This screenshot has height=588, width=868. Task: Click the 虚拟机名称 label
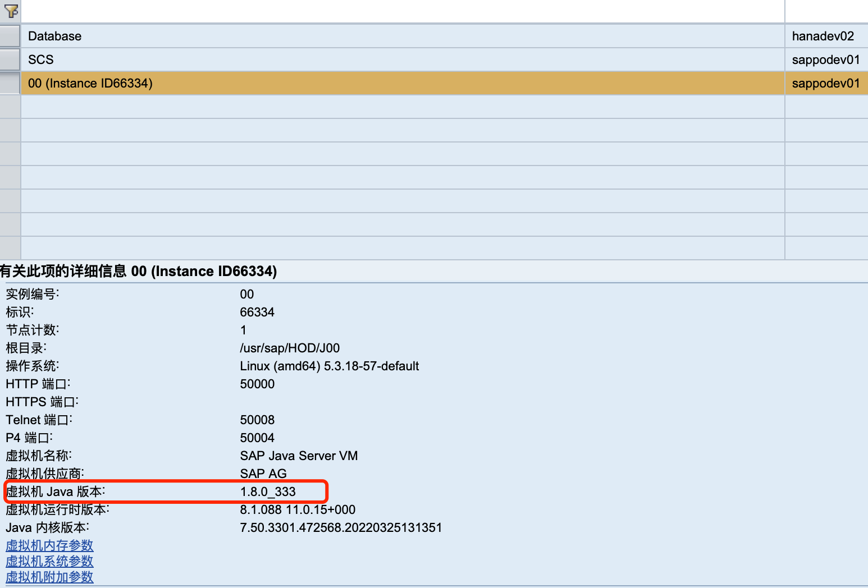coord(39,456)
